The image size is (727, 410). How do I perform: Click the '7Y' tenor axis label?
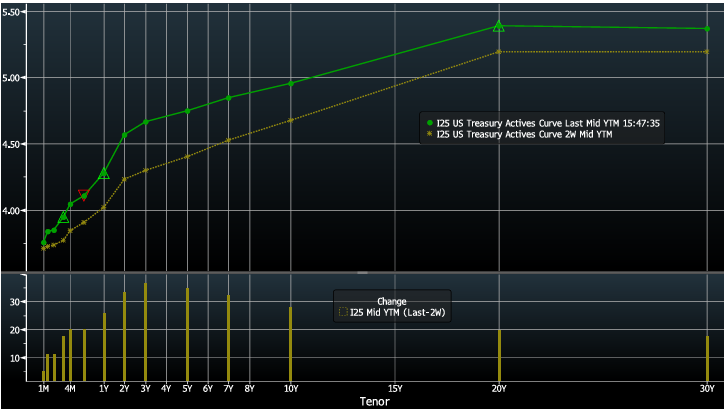229,389
